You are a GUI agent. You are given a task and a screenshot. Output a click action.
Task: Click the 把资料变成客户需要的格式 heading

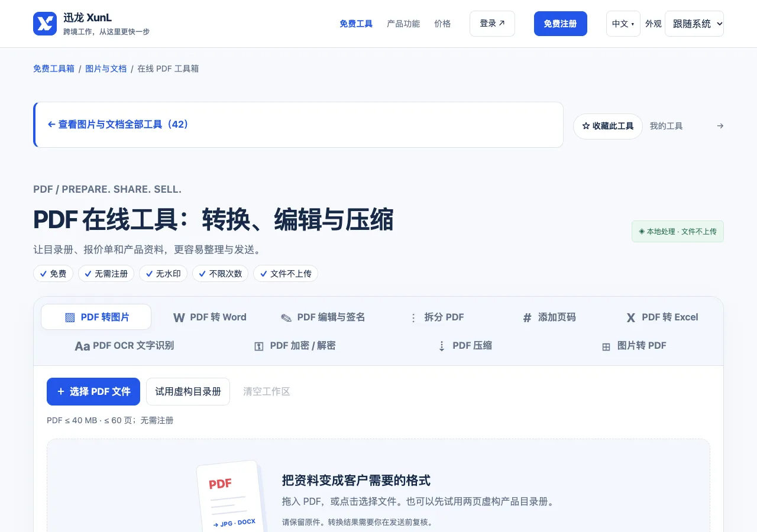pos(356,480)
